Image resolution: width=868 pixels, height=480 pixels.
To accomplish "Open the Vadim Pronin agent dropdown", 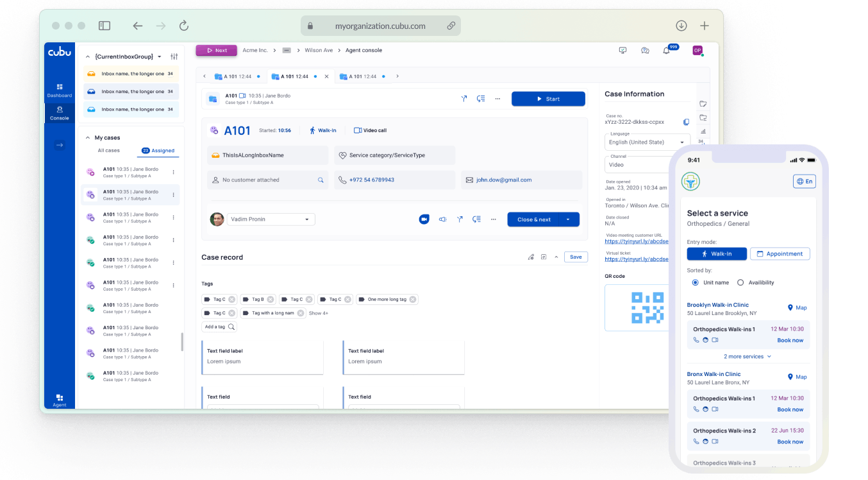I will click(271, 219).
